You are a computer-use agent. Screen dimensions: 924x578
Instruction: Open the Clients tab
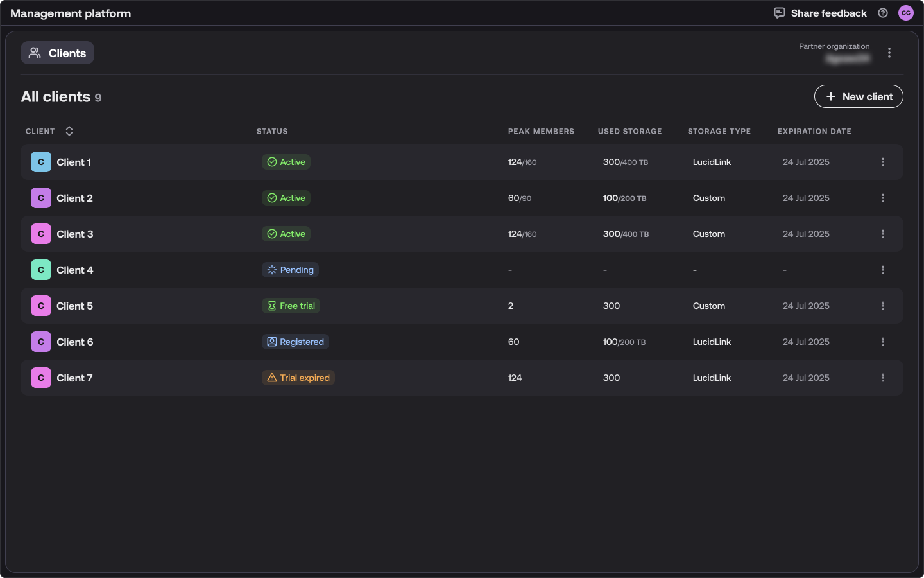click(x=57, y=53)
